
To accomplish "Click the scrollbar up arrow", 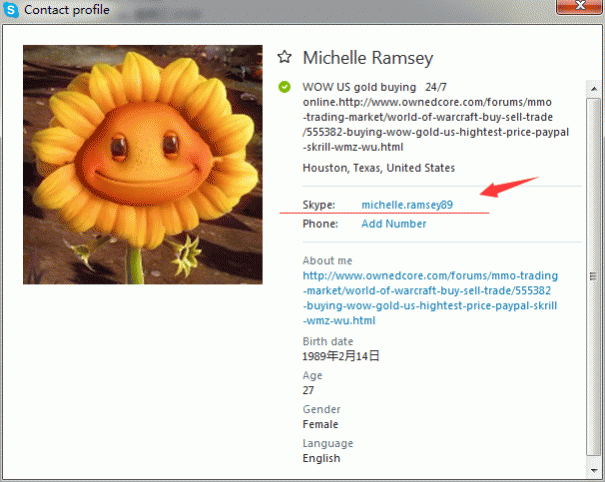I will pyautogui.click(x=594, y=89).
